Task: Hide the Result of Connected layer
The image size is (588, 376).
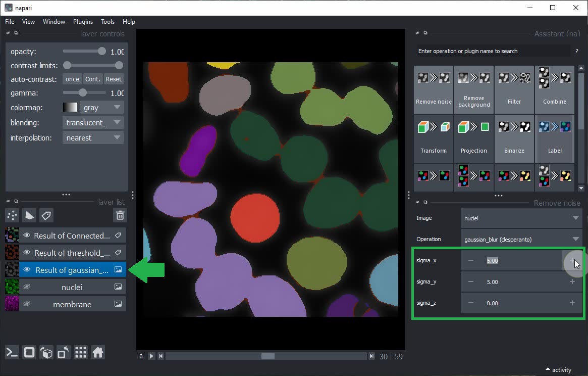Action: click(x=27, y=235)
